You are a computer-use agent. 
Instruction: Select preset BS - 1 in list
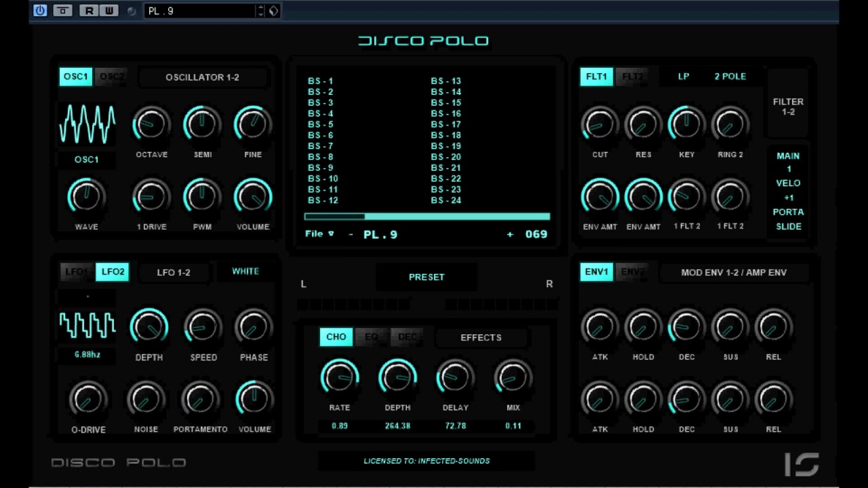(321, 81)
